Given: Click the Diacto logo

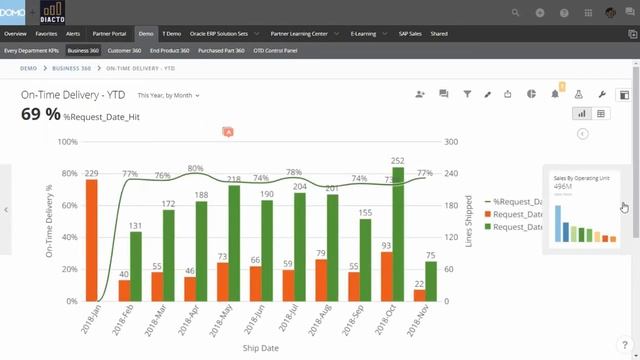Looking at the screenshot, I should click(52, 12).
